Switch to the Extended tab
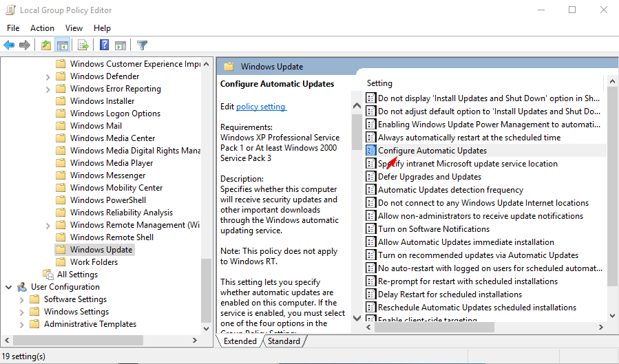619x364 pixels. [240, 341]
